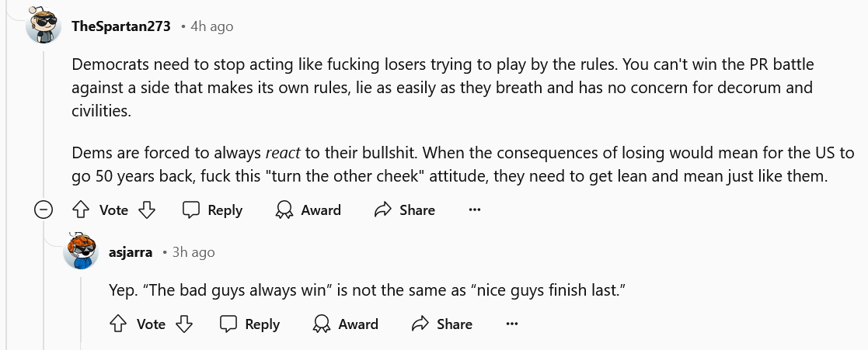Open more options for TheSpartan273's comment

click(x=476, y=210)
